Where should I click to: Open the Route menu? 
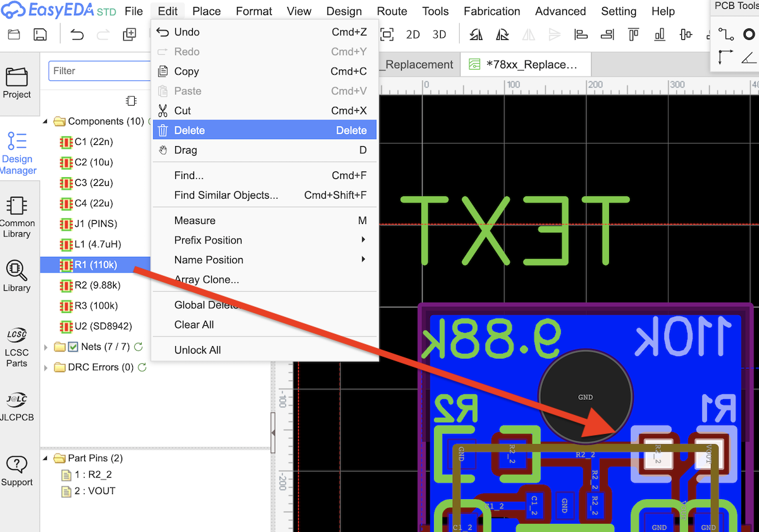click(x=392, y=11)
